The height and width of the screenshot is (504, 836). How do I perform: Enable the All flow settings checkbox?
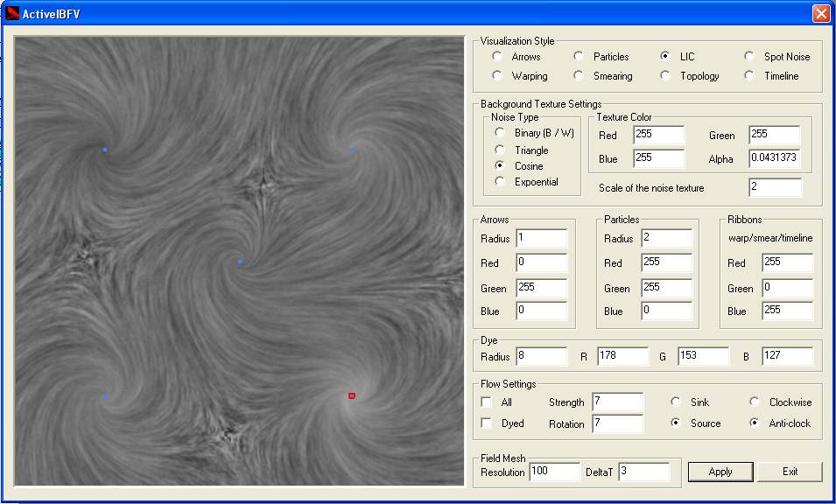pyautogui.click(x=486, y=402)
